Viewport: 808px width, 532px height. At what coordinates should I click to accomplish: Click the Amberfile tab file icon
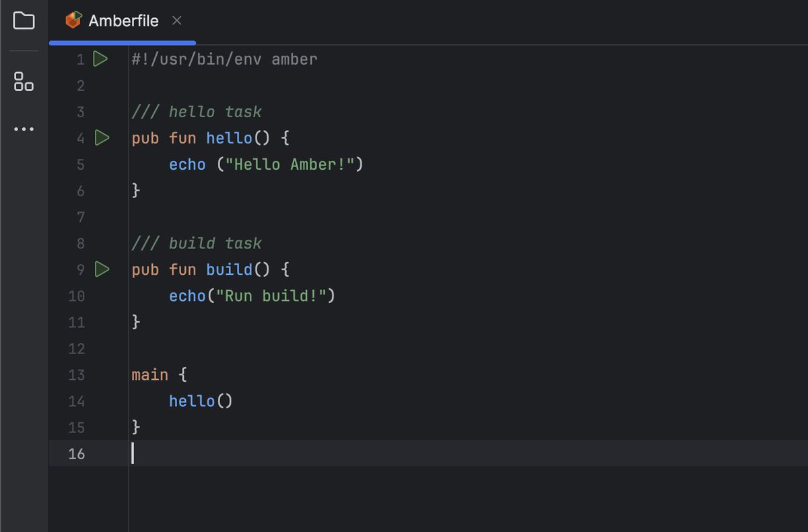(x=73, y=21)
